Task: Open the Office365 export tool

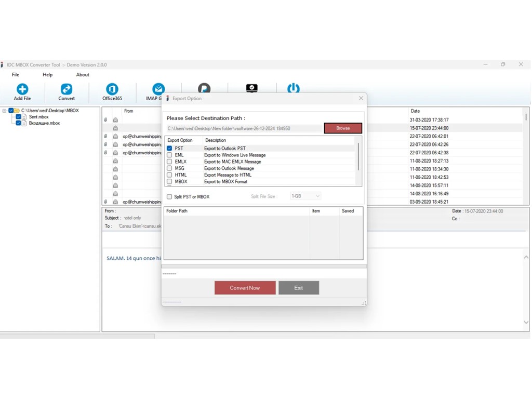Action: point(112,89)
